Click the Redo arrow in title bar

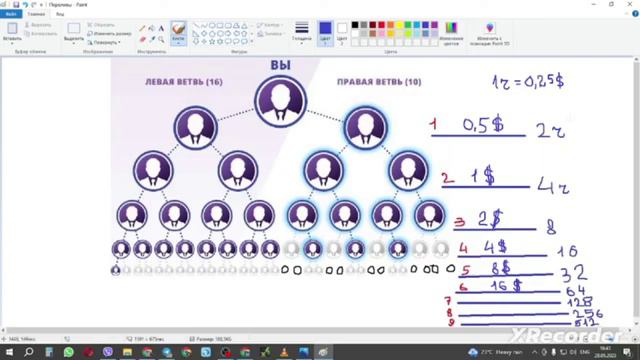[x=34, y=4]
